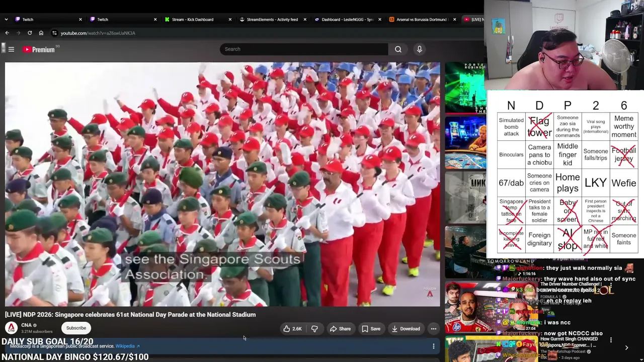The height and width of the screenshot is (362, 644).
Task: Open the Tomorrowland recommended video thumbnail
Action: [x=465, y=251]
